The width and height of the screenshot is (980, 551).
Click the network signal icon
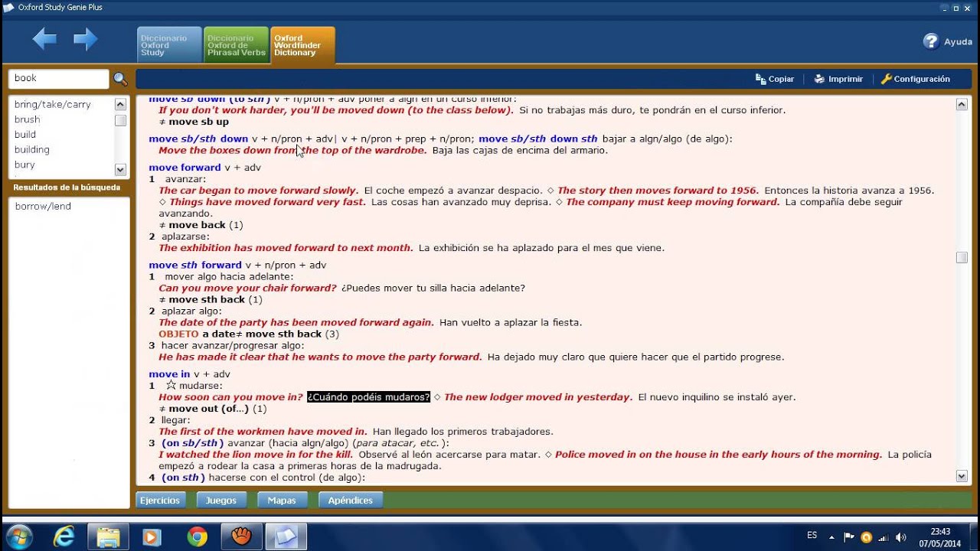884,536
